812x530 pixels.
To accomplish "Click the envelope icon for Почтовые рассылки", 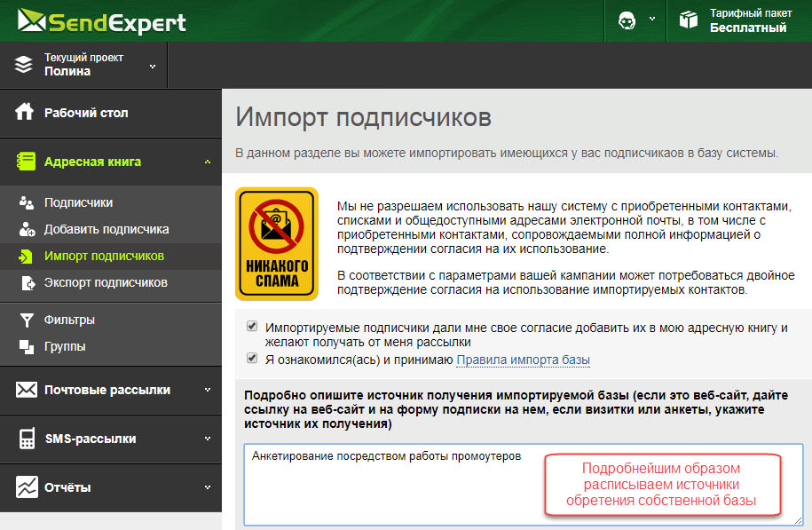I will tap(26, 390).
